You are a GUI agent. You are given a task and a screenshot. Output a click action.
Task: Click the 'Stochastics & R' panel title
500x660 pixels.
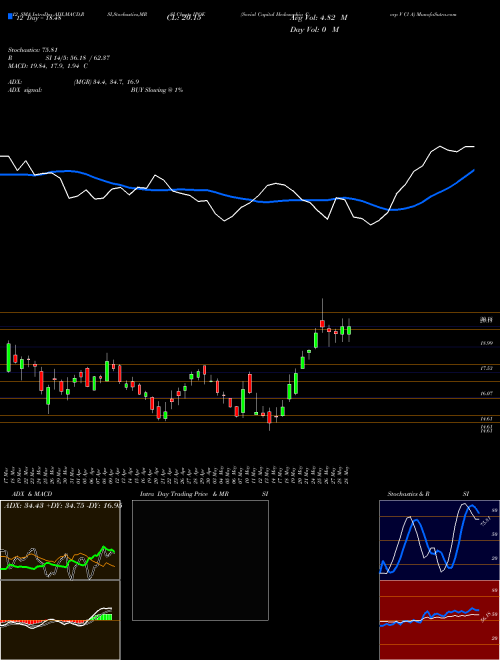409,494
